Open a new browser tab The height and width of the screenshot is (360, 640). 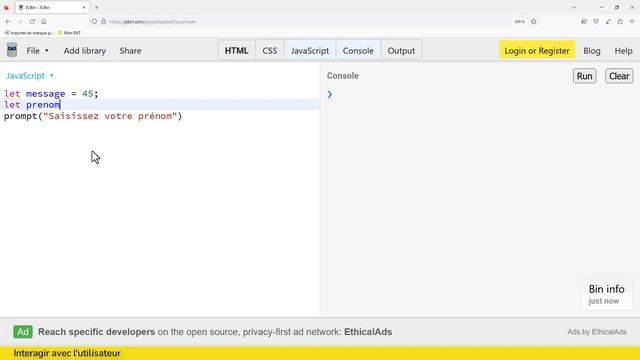pyautogui.click(x=96, y=7)
